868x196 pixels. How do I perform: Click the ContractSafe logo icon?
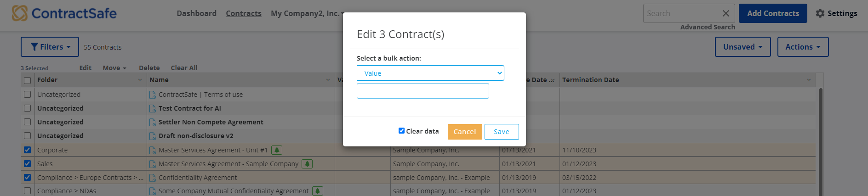(x=20, y=13)
